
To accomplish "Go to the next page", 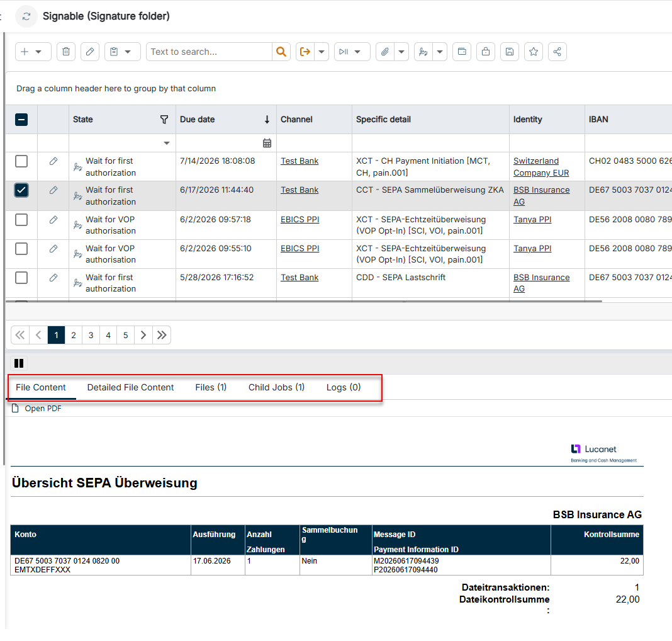I will click(x=143, y=335).
